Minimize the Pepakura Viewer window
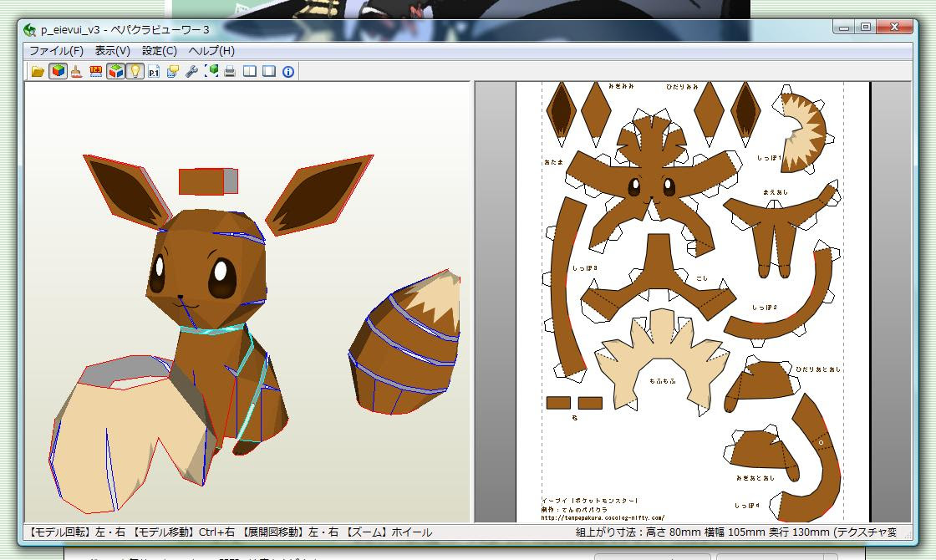 [x=844, y=28]
